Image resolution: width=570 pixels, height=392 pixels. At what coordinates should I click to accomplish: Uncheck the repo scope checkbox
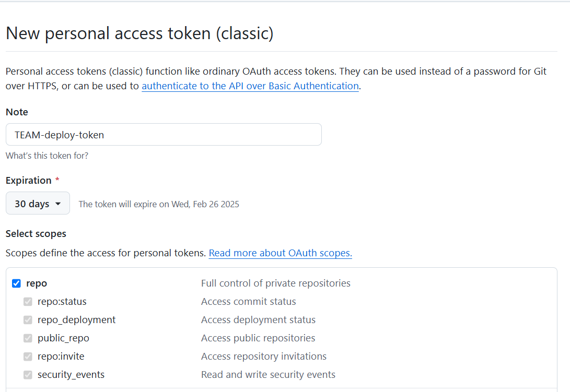[17, 283]
